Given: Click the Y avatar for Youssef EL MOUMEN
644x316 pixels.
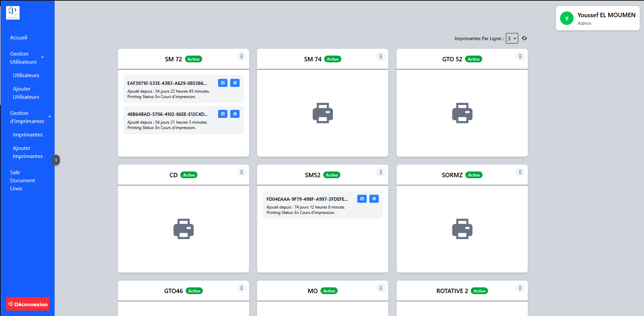Looking at the screenshot, I should [567, 19].
